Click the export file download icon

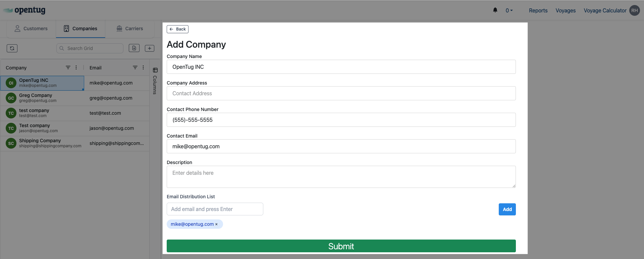pyautogui.click(x=134, y=48)
